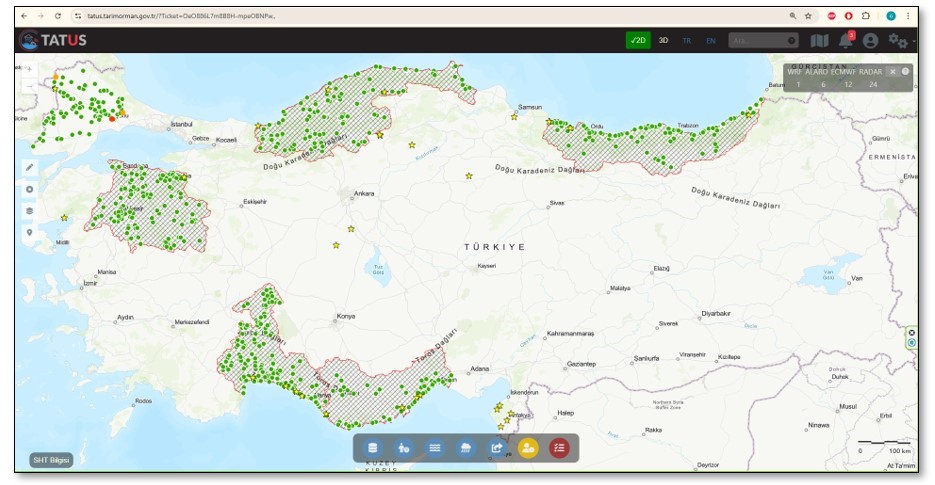Screen dimensions: 935x485
Task: Switch map to 2D view
Action: pyautogui.click(x=637, y=41)
